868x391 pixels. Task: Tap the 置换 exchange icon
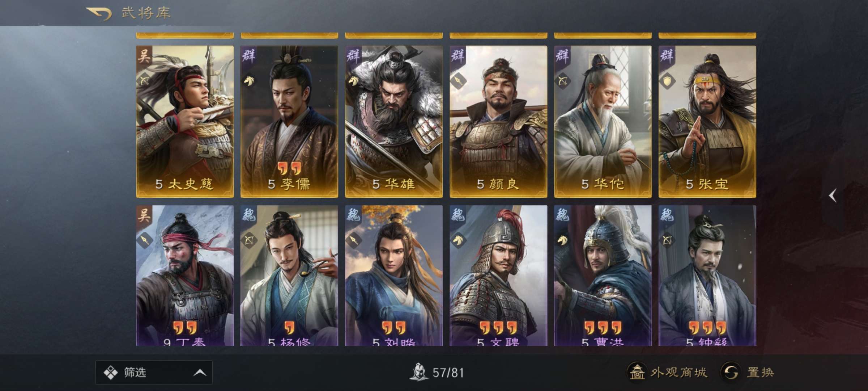click(731, 372)
